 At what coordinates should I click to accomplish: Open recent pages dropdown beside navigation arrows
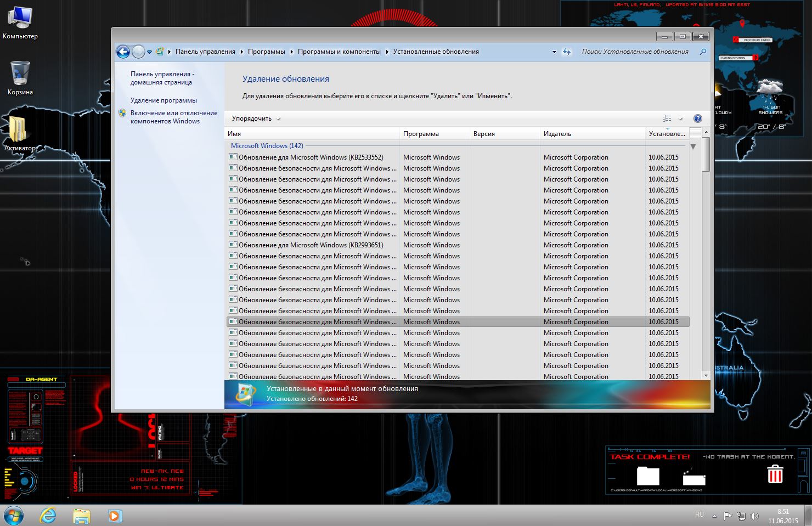[x=149, y=52]
